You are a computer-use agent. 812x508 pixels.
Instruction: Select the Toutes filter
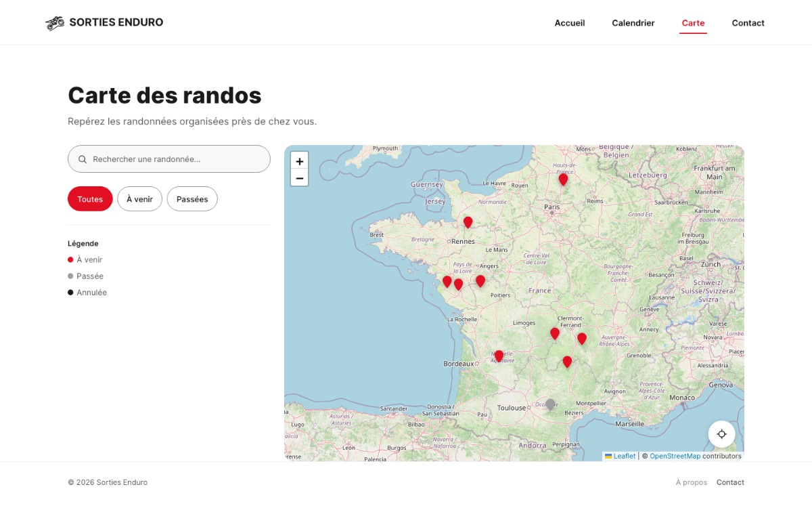click(x=90, y=199)
